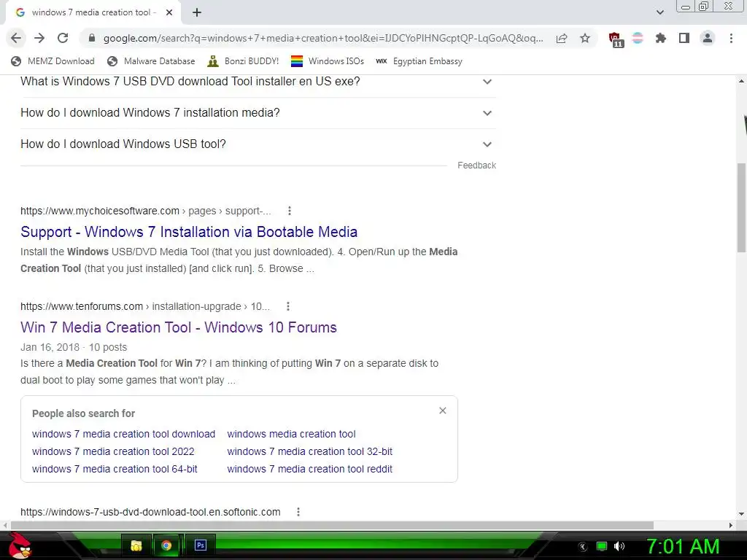Screen dimensions: 747x560
Task: Search windows media creation tool
Action: click(291, 434)
